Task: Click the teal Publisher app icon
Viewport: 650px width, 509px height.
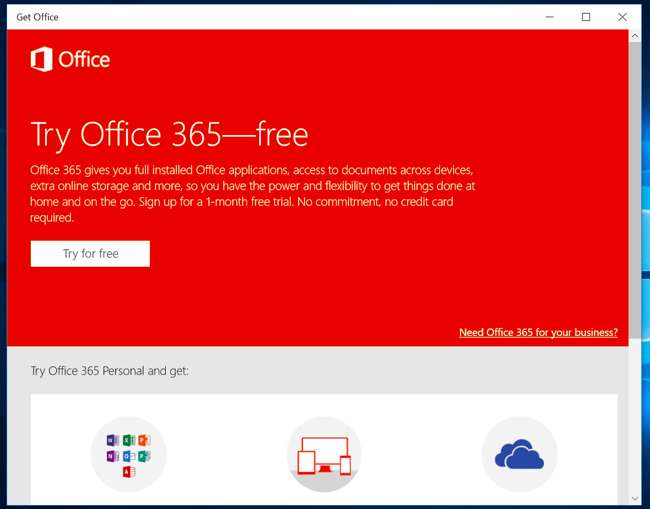Action: [x=143, y=456]
